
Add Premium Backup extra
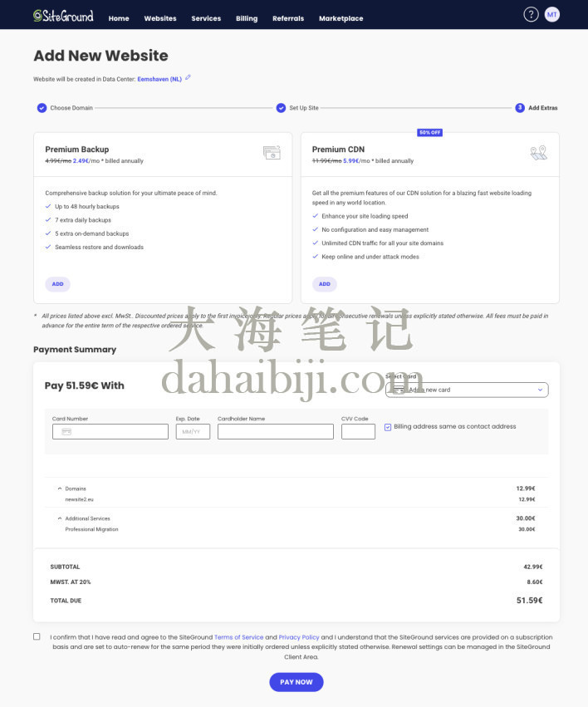click(57, 284)
